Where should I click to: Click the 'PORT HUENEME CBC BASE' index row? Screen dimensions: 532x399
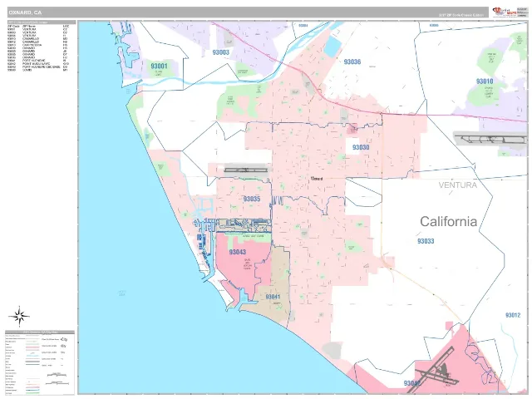(x=37, y=66)
